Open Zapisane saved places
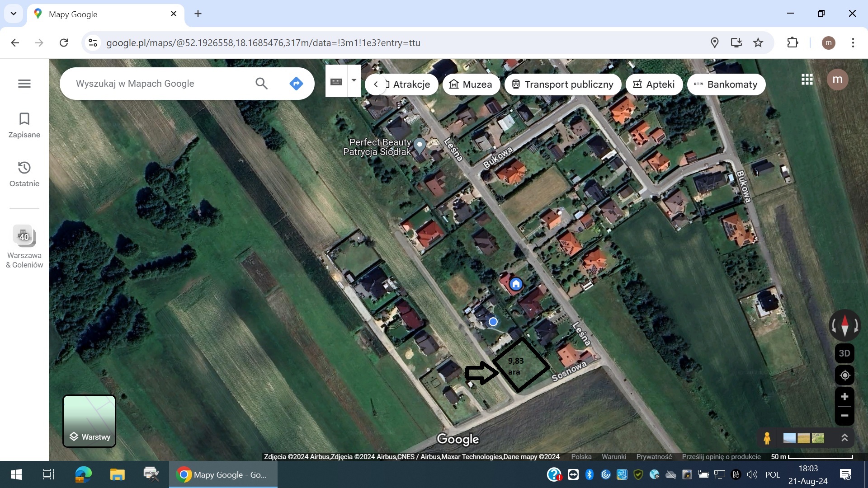The height and width of the screenshot is (488, 868). coord(24,125)
